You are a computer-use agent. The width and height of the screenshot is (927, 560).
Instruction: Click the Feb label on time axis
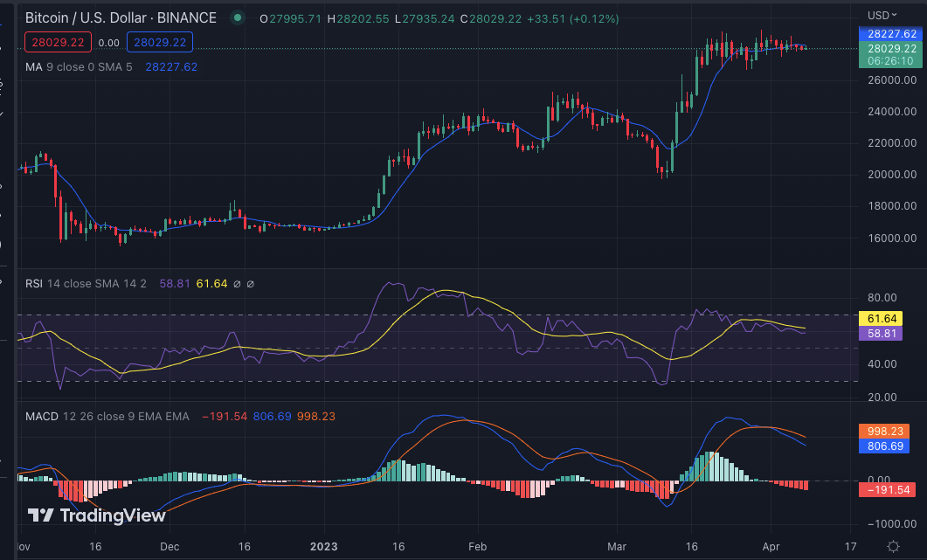click(x=477, y=546)
